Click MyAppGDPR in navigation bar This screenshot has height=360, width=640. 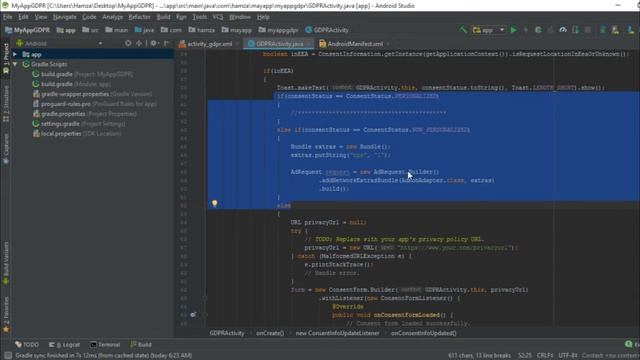click(27, 30)
